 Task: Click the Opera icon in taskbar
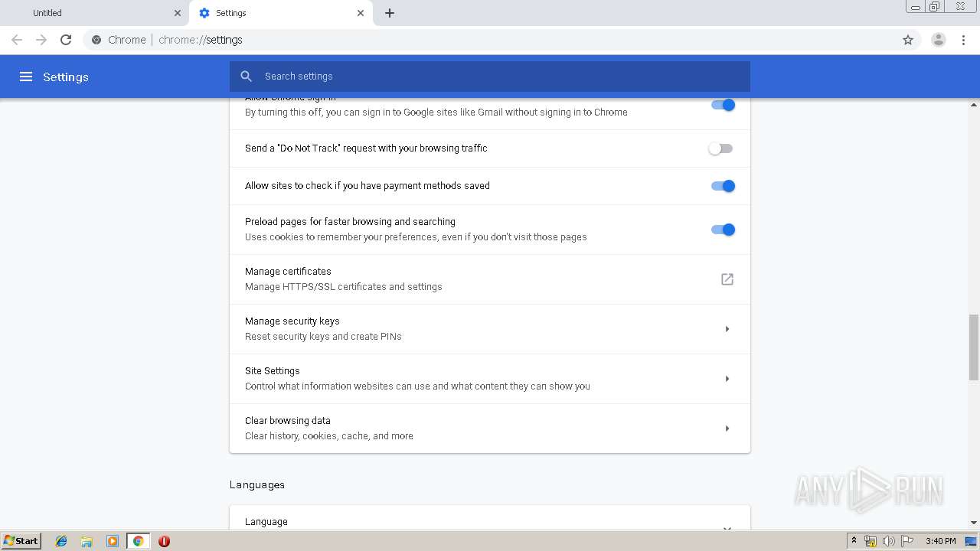(x=164, y=541)
